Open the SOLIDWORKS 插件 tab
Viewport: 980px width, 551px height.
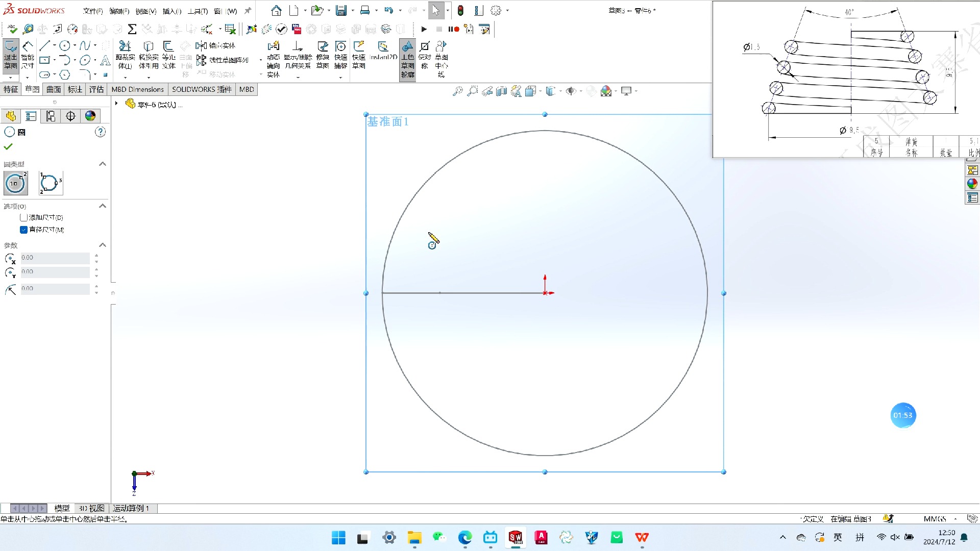pos(202,89)
